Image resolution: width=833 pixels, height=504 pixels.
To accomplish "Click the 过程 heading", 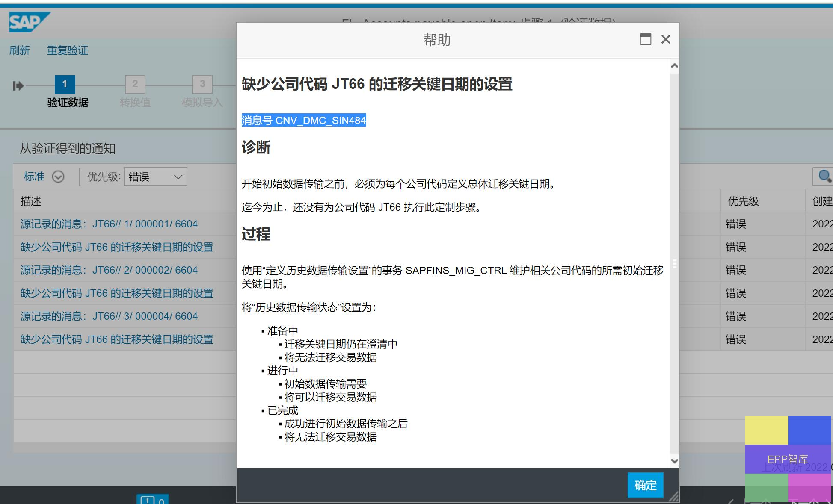I will pyautogui.click(x=256, y=234).
